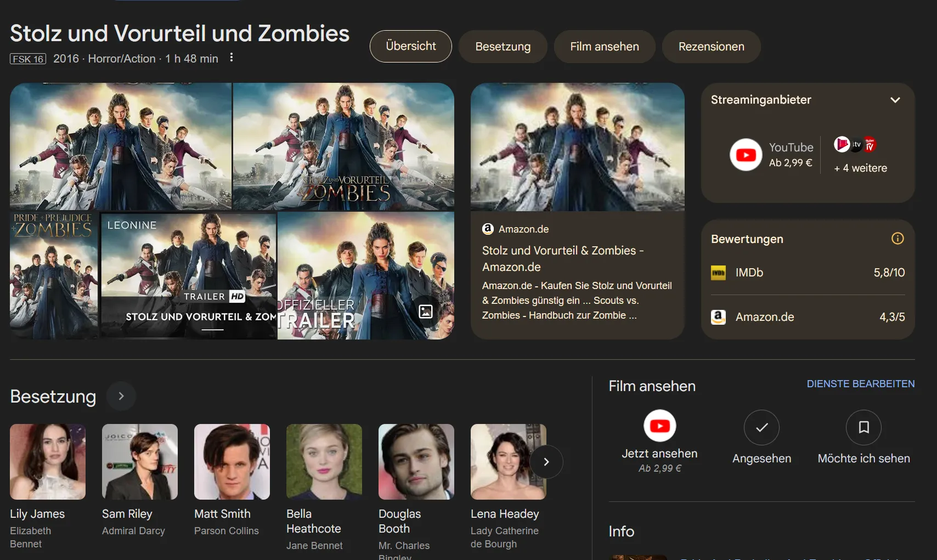The height and width of the screenshot is (560, 937).
Task: Switch to the Rezensionen tab
Action: point(711,47)
